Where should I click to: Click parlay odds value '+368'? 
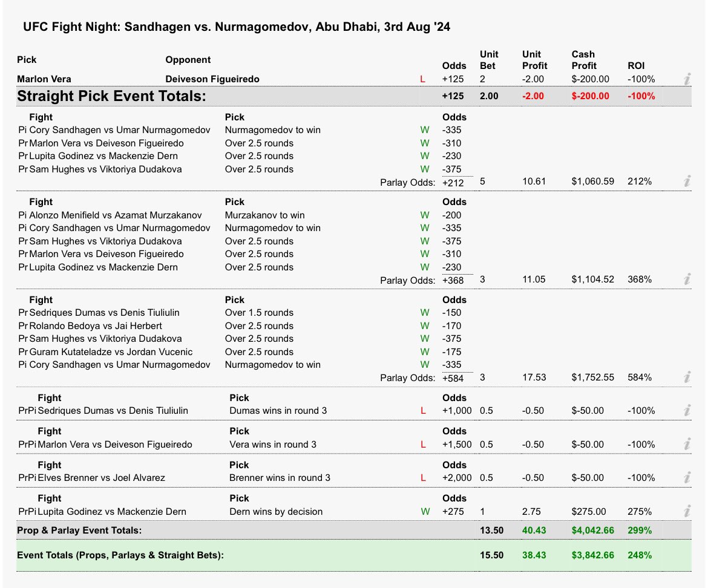453,280
